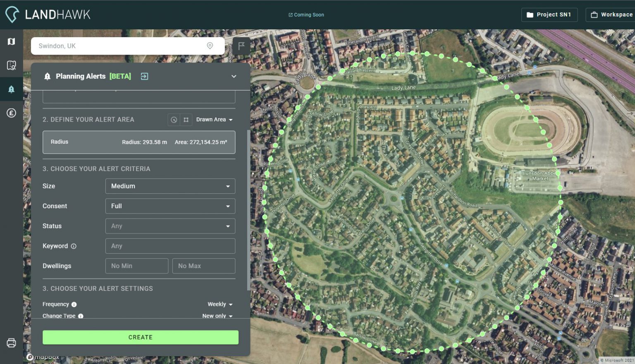Open the Consent dropdown set to Full

(x=170, y=206)
